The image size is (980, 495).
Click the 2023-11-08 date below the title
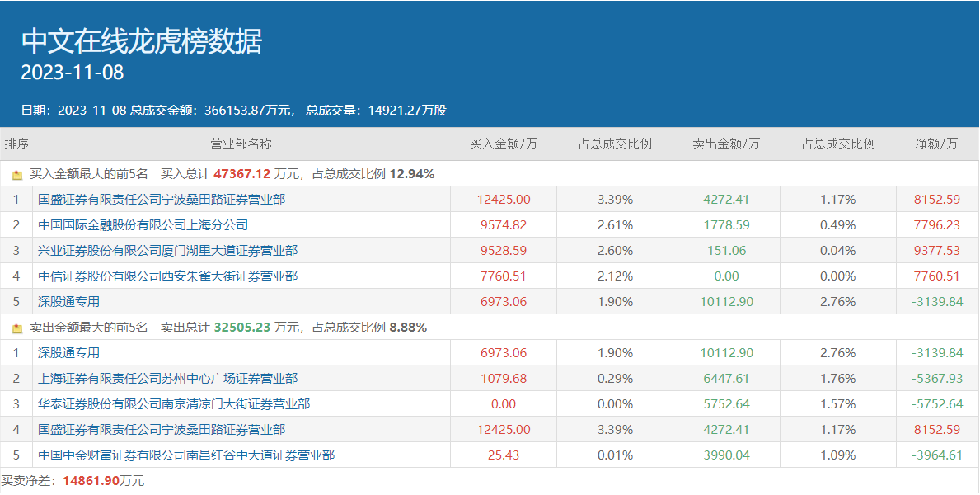click(x=73, y=73)
